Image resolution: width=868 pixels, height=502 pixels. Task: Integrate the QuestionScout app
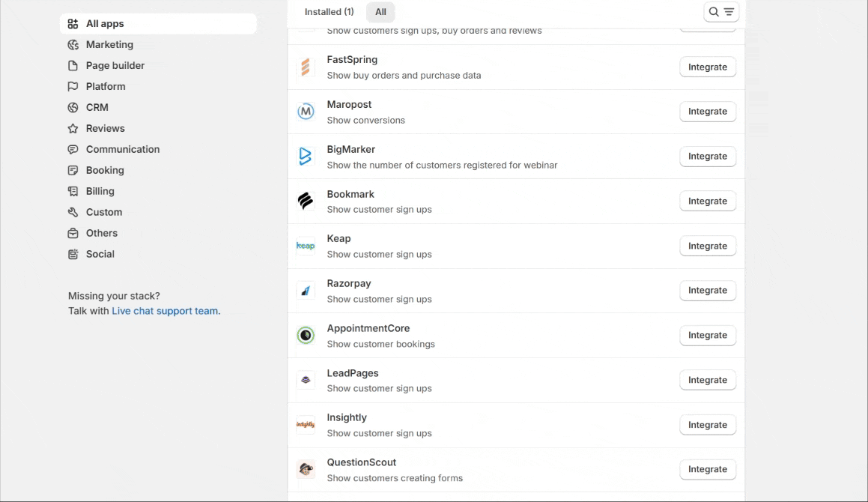708,469
